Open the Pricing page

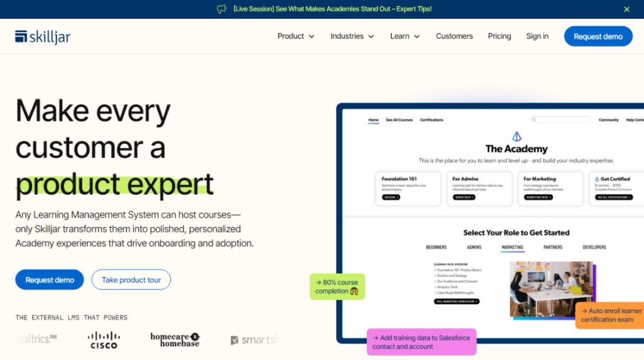pyautogui.click(x=499, y=36)
